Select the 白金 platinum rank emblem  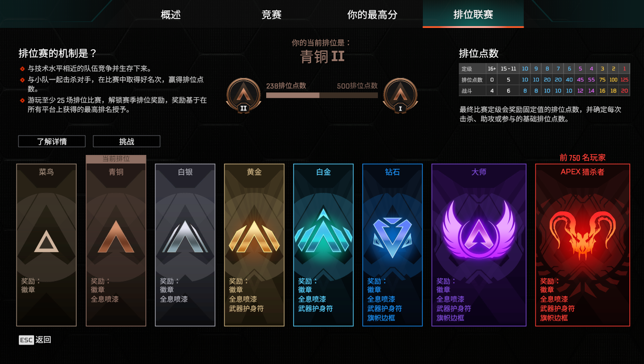coord(323,231)
